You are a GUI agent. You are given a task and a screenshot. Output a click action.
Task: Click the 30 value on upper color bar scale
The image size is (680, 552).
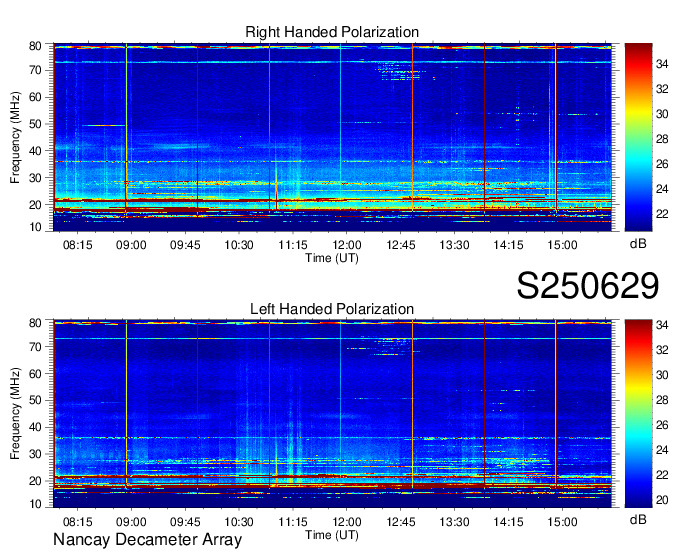tap(662, 114)
